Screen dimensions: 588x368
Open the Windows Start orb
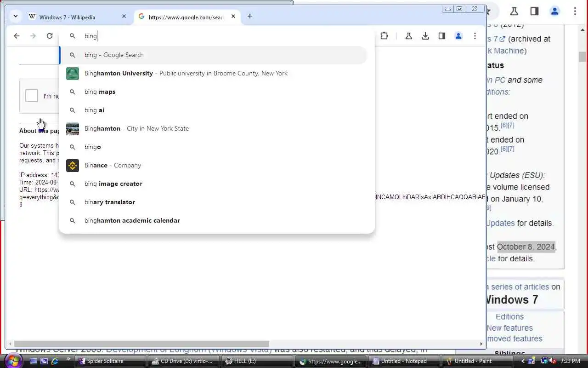pyautogui.click(x=12, y=360)
